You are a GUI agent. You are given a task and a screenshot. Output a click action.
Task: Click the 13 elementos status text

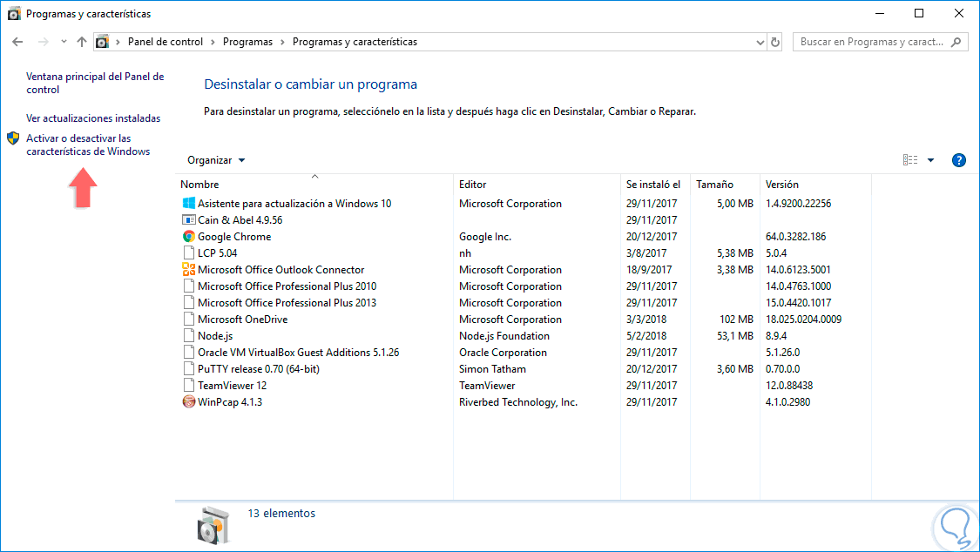(x=281, y=514)
